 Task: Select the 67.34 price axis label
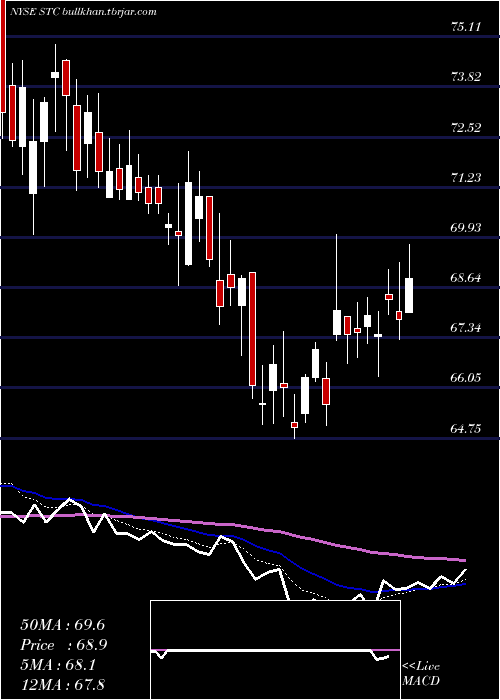[x=466, y=328]
